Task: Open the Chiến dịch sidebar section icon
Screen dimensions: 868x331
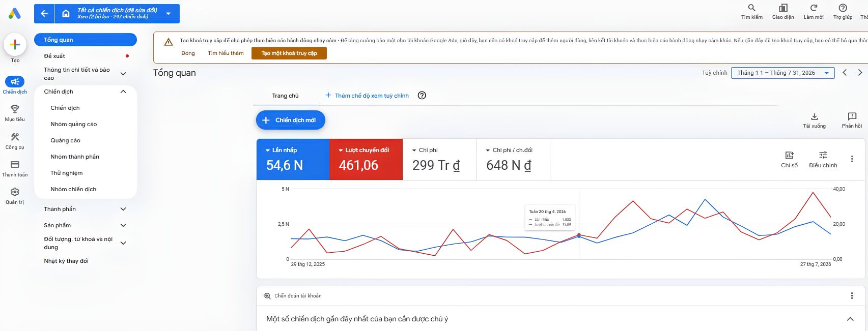Action: point(15,81)
